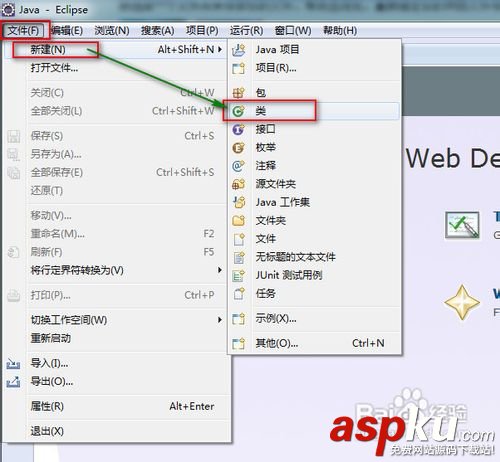Select 无标题的文本文件 entry
The image size is (500, 462).
[314, 257]
